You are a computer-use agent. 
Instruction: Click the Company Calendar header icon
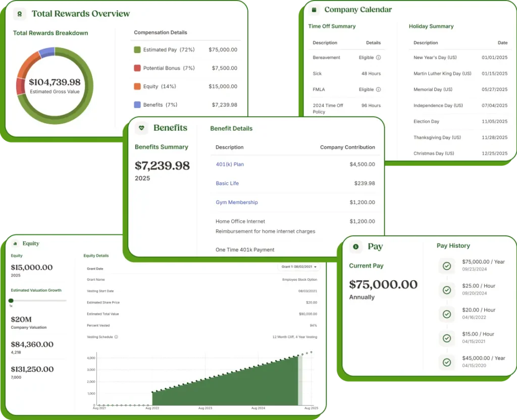pyautogui.click(x=315, y=10)
